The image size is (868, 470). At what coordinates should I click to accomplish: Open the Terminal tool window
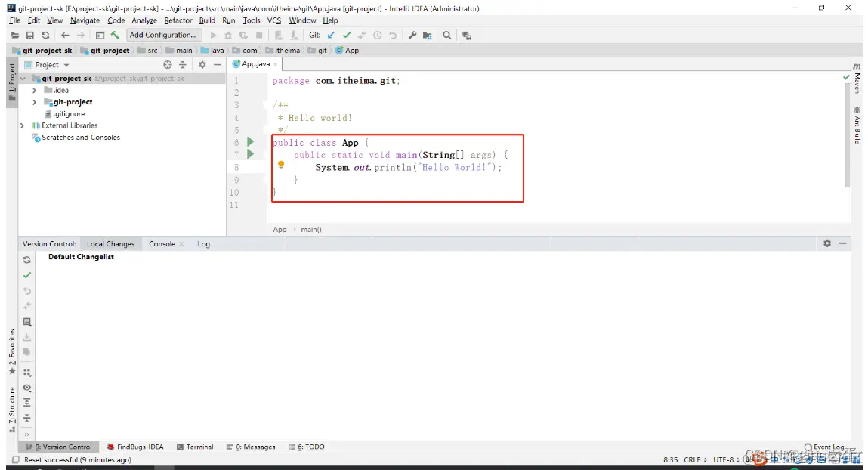click(x=195, y=447)
